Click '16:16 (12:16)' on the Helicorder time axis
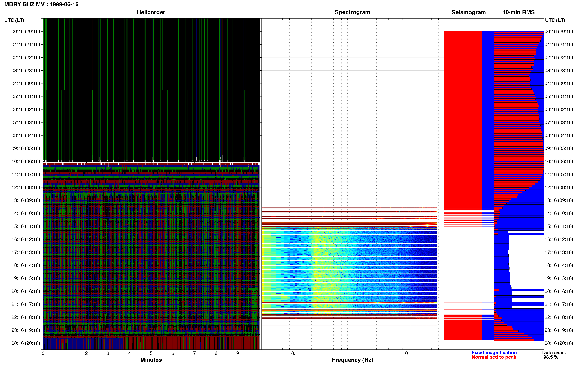This screenshot has height=368, width=588. coord(26,239)
